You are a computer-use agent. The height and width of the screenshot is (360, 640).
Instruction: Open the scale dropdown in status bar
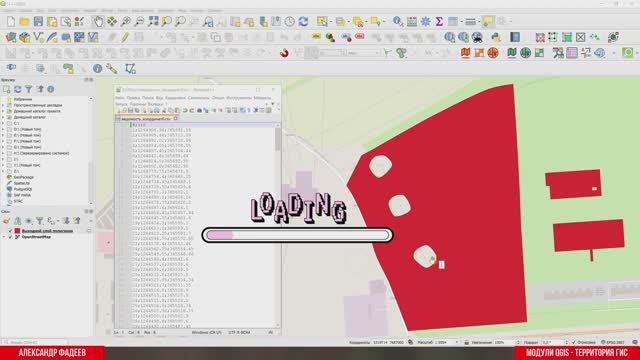[x=457, y=342]
